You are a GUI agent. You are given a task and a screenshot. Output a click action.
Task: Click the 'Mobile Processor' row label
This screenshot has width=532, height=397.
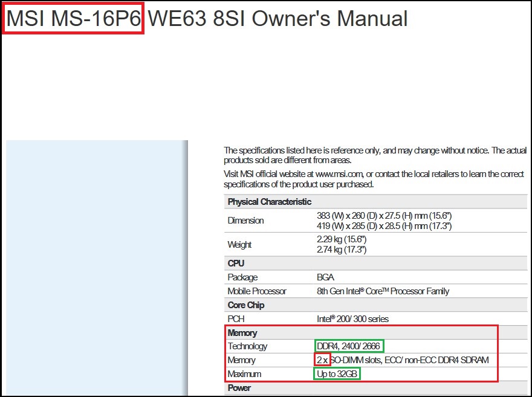(257, 291)
